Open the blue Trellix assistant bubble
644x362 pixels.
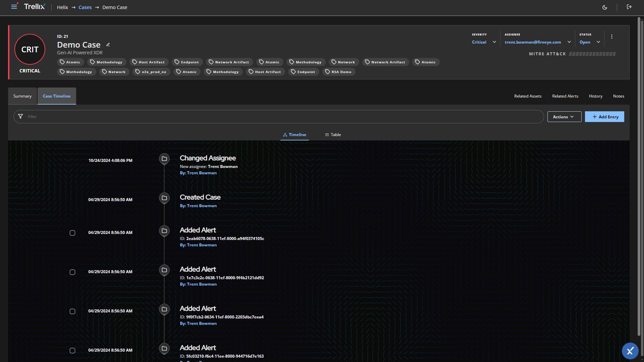click(x=630, y=351)
